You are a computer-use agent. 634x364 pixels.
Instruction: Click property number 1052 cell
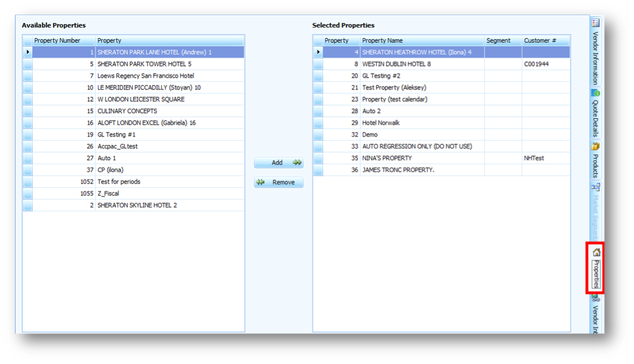pos(64,181)
